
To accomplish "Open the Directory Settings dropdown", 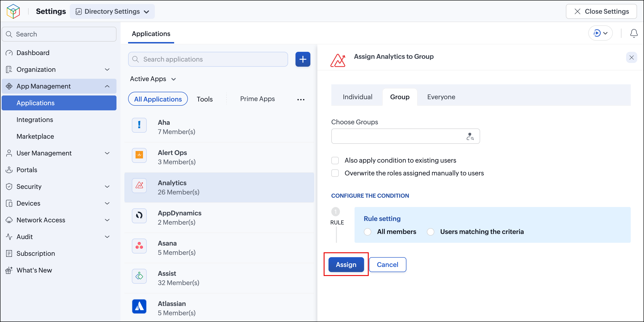I will (x=112, y=11).
